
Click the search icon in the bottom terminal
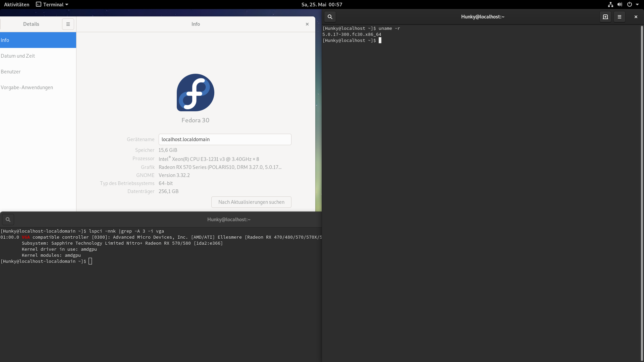[8, 220]
